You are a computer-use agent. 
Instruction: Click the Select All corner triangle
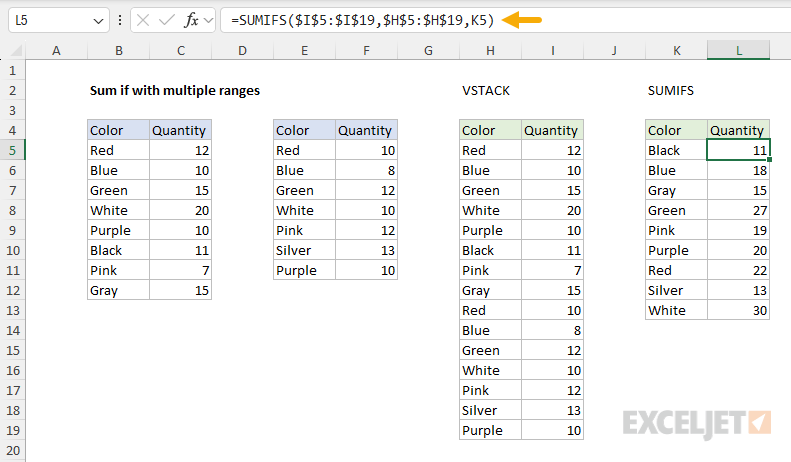point(16,50)
